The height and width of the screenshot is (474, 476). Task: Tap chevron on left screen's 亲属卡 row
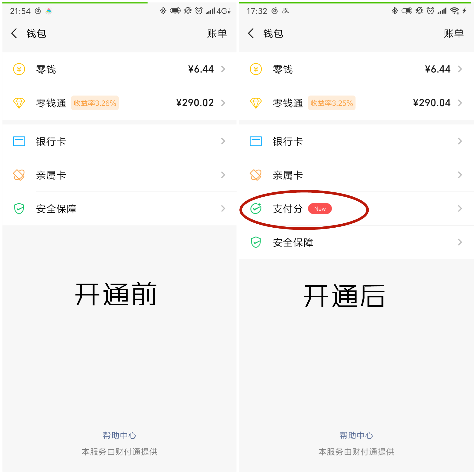coord(223,175)
